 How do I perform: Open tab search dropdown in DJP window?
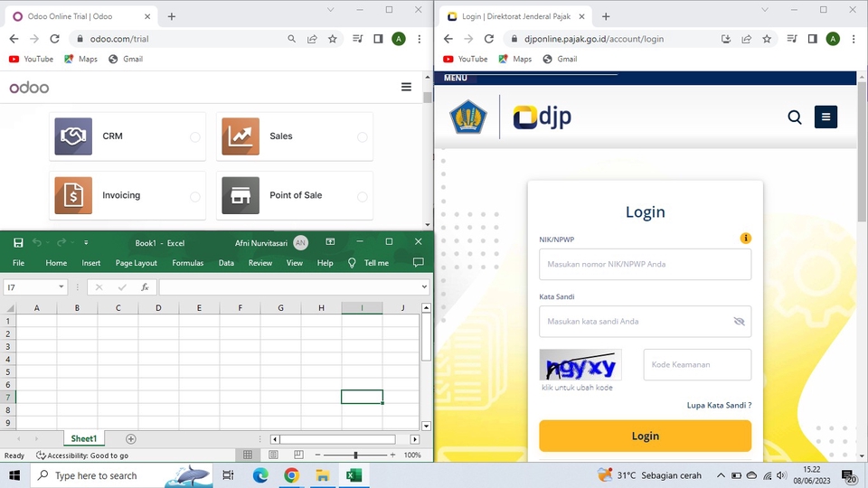pos(765,9)
